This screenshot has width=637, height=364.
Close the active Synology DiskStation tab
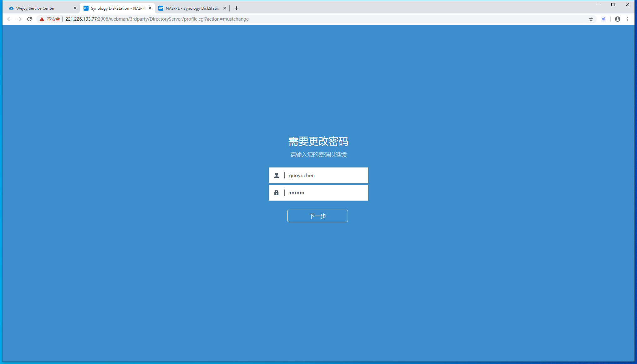point(150,8)
